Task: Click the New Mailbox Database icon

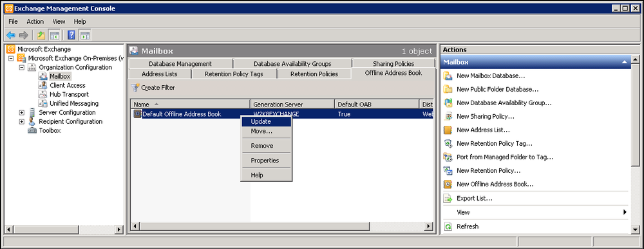Action: [448, 75]
